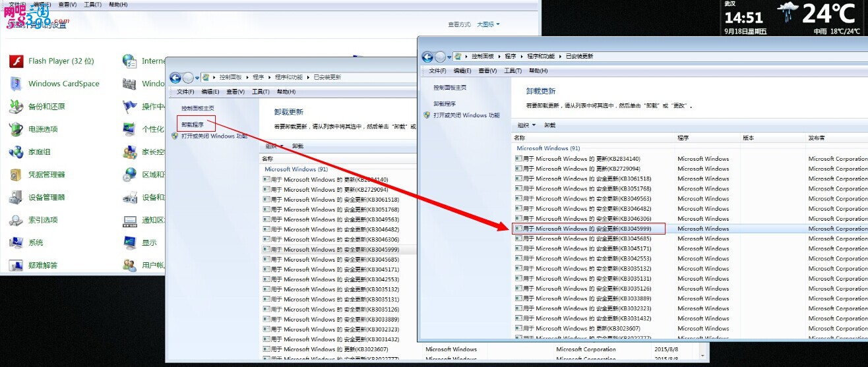
Task: Open the 区域和语言 globe-clock icon
Action: pos(129,175)
